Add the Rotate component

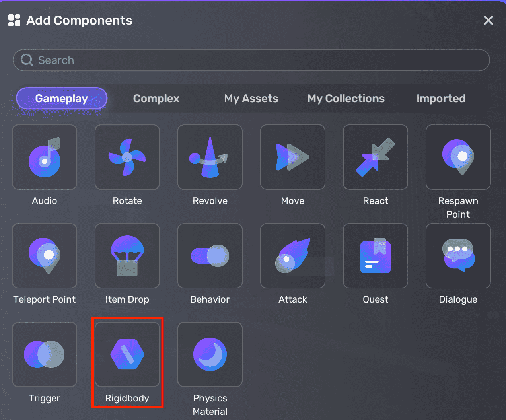(x=127, y=157)
